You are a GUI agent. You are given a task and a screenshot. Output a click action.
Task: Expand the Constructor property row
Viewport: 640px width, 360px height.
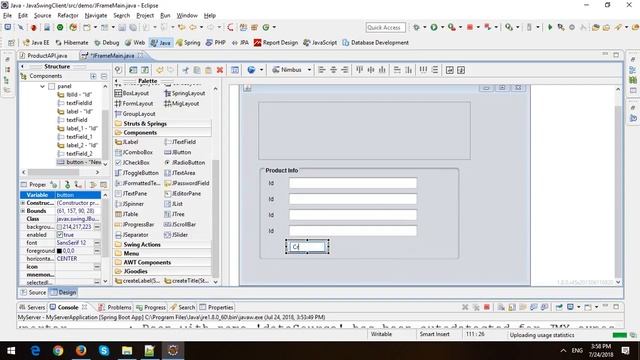coord(23,203)
